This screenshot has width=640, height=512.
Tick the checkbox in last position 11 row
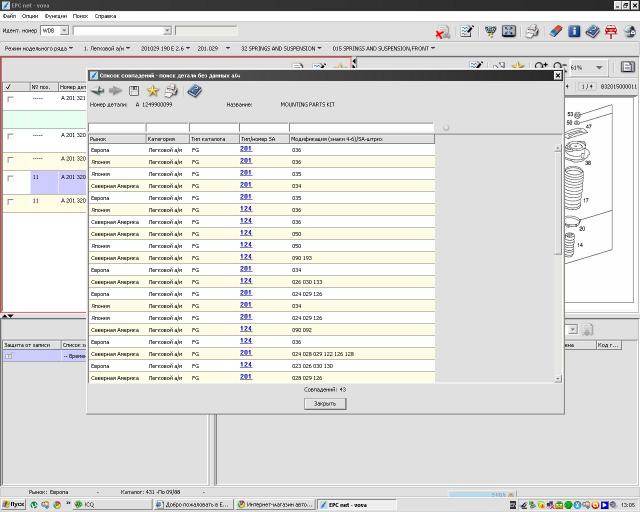11,201
